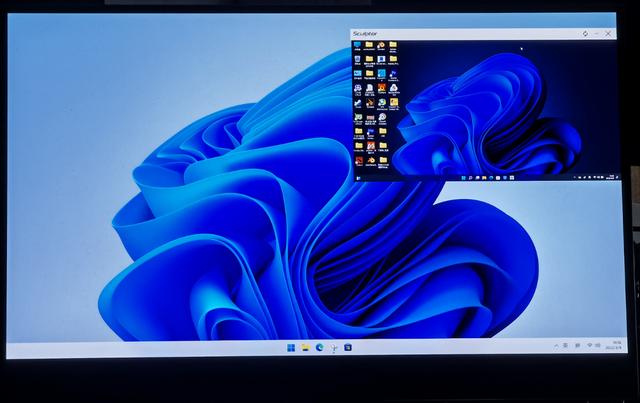640x403 pixels.
Task: Open the clock and date panel
Action: [615, 345]
